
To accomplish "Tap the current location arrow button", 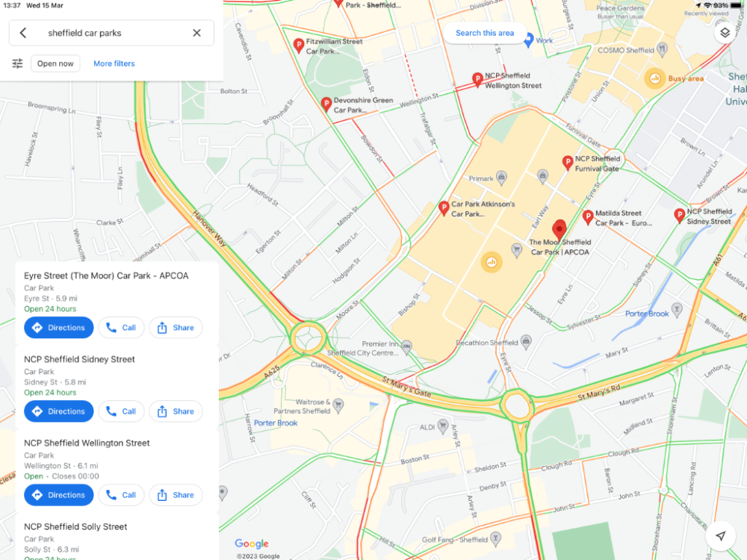I will click(x=721, y=535).
